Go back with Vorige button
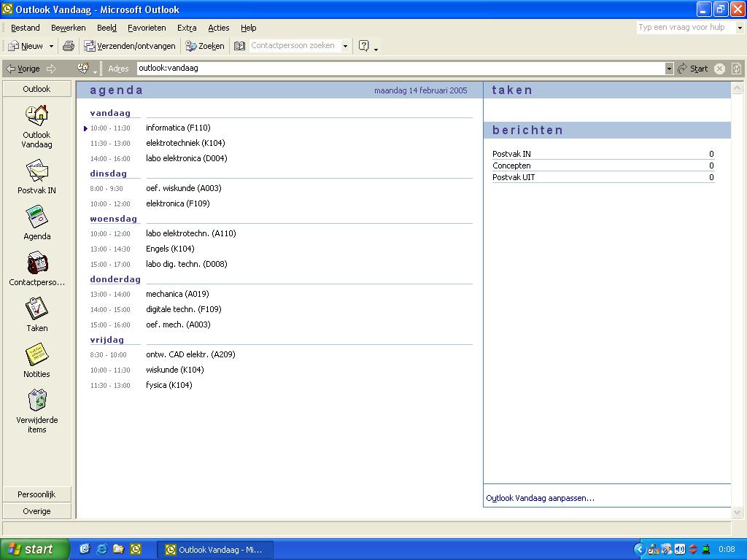The image size is (747, 560). coord(23,69)
